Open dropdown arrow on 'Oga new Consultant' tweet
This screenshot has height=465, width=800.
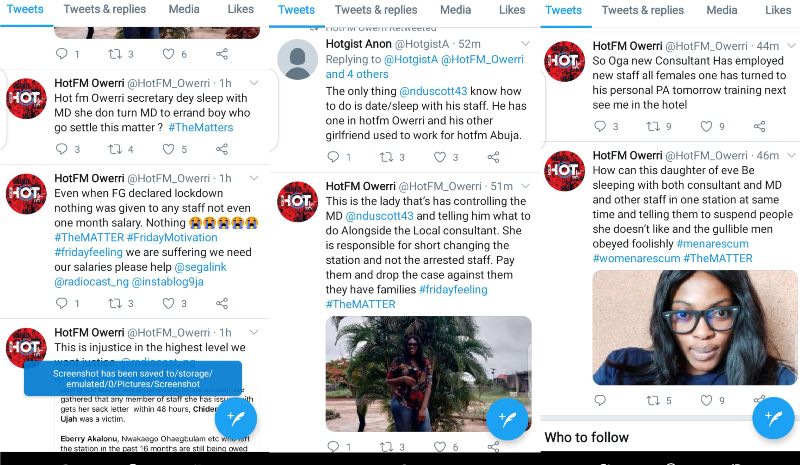tap(790, 46)
